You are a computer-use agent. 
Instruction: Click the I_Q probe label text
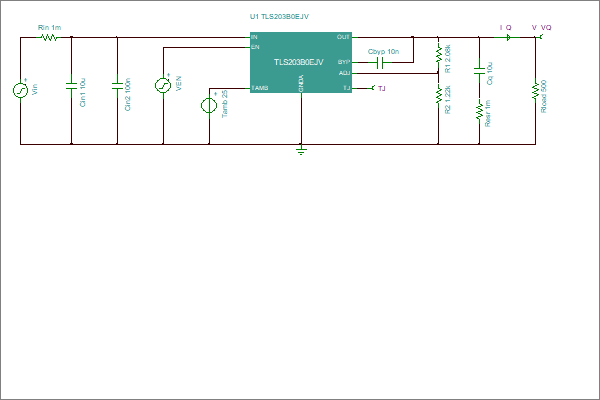click(505, 28)
